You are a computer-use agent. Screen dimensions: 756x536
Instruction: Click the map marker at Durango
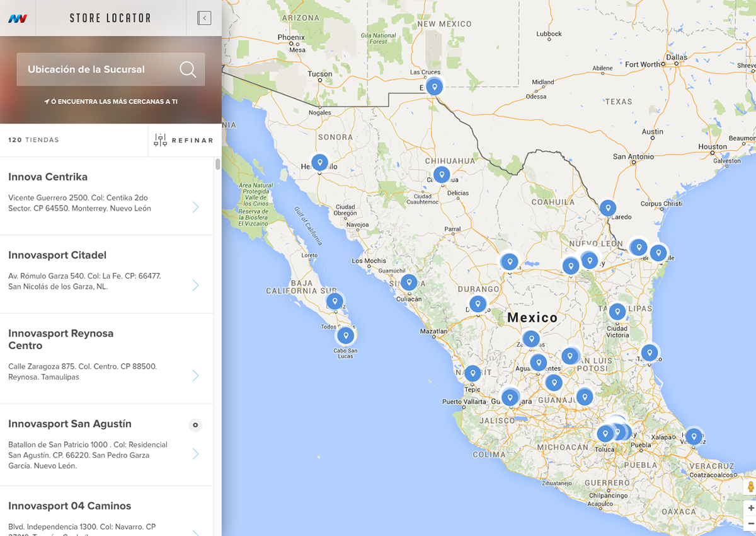point(478,305)
